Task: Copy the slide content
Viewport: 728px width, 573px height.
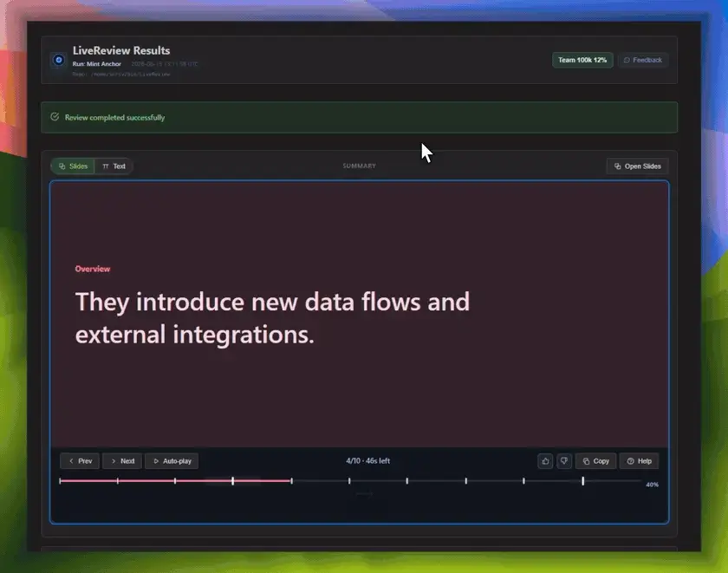Action: (x=595, y=461)
